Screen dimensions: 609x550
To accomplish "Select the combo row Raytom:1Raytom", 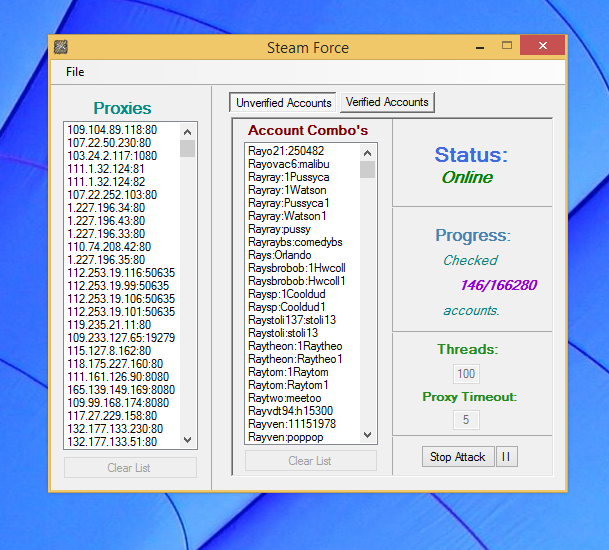I will tap(288, 372).
